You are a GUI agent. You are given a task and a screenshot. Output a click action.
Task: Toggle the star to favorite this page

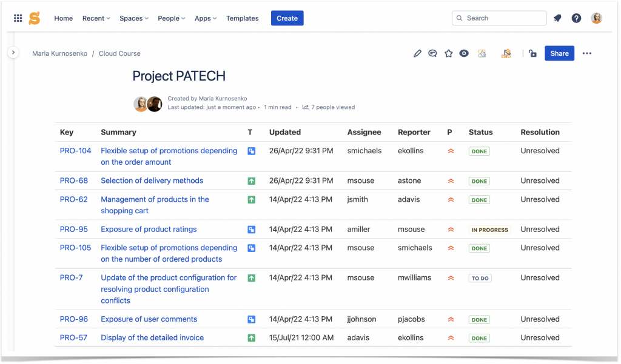tap(449, 53)
